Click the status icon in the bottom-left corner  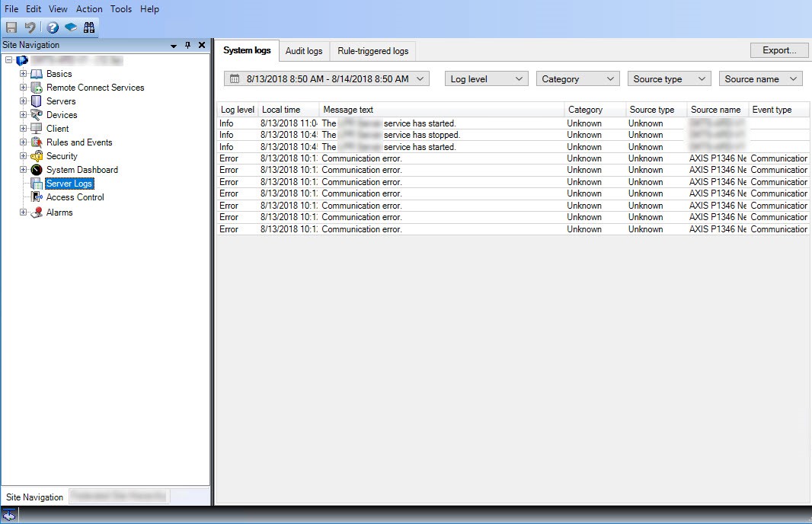[8, 515]
